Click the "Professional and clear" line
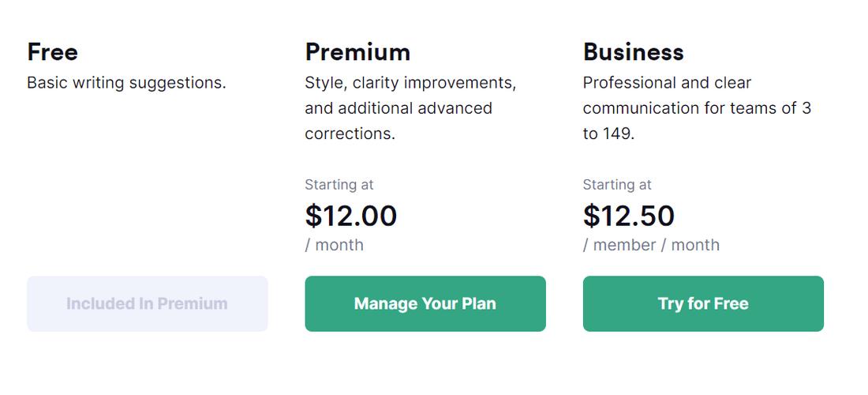 coord(667,83)
